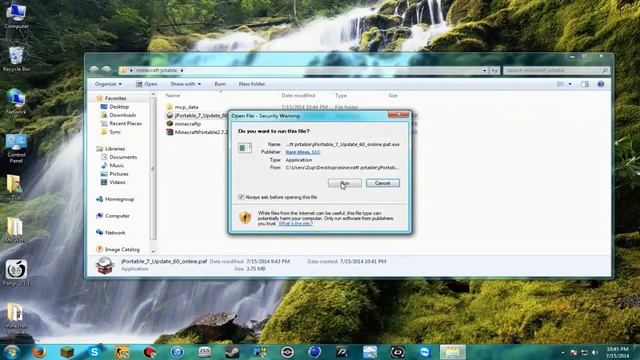Open the Windows Start menu
Image resolution: width=640 pixels, height=360 pixels.
pos(11,352)
